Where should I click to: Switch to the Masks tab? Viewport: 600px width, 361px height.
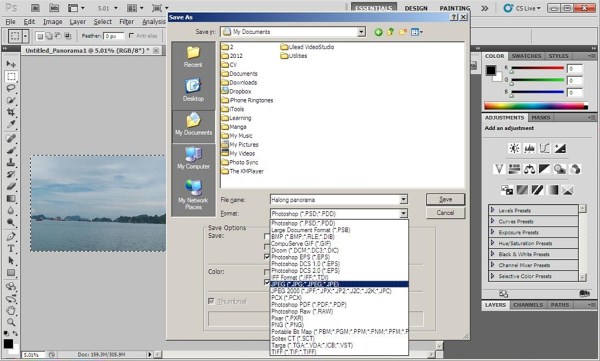tap(541, 118)
